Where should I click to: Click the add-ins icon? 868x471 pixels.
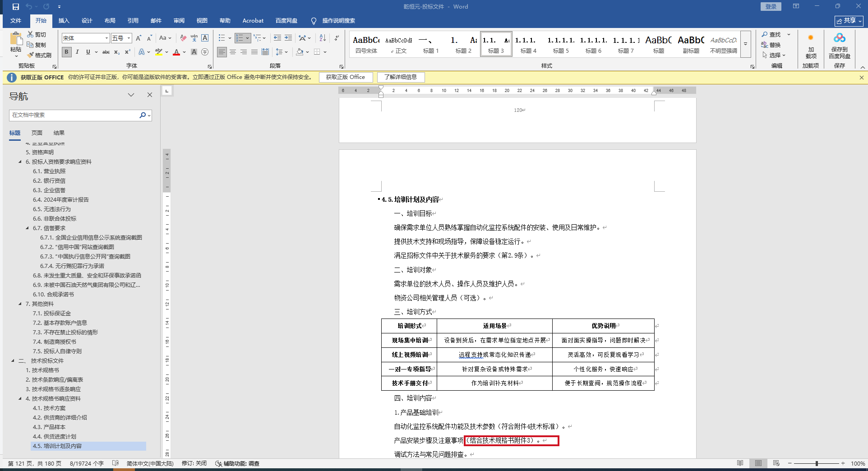point(811,38)
